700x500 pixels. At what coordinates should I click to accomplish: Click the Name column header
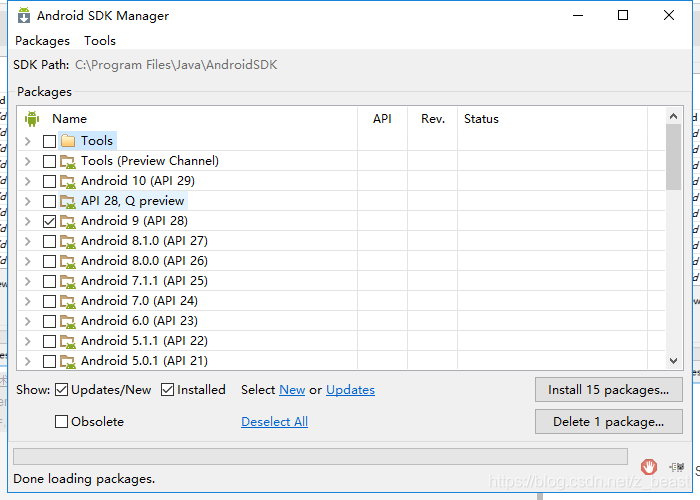[x=188, y=119]
